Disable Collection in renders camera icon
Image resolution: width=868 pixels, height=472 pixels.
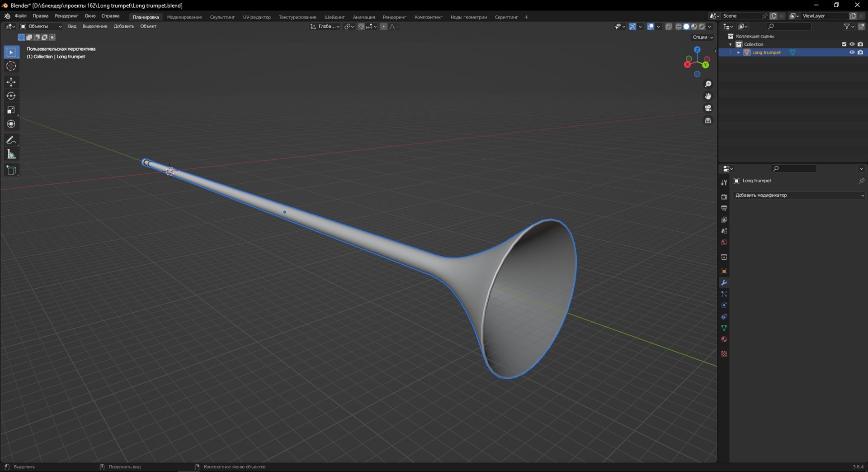(860, 44)
